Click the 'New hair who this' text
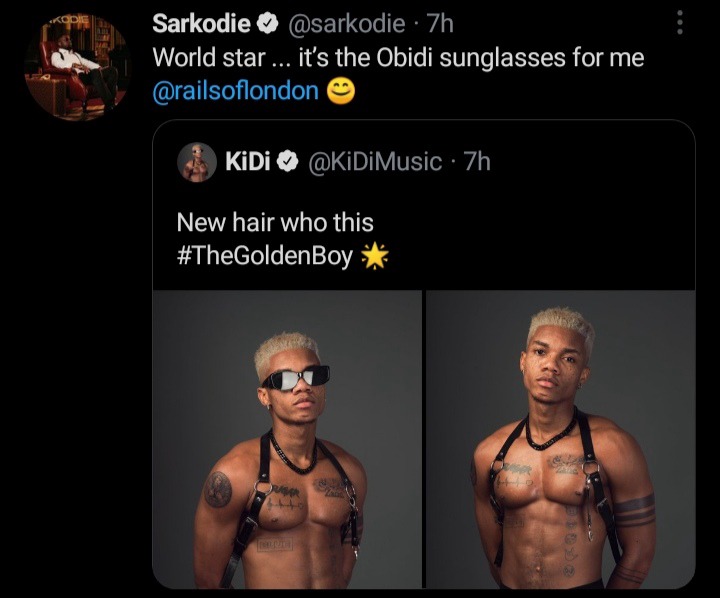Screen dimensions: 720x598 coord(275,222)
